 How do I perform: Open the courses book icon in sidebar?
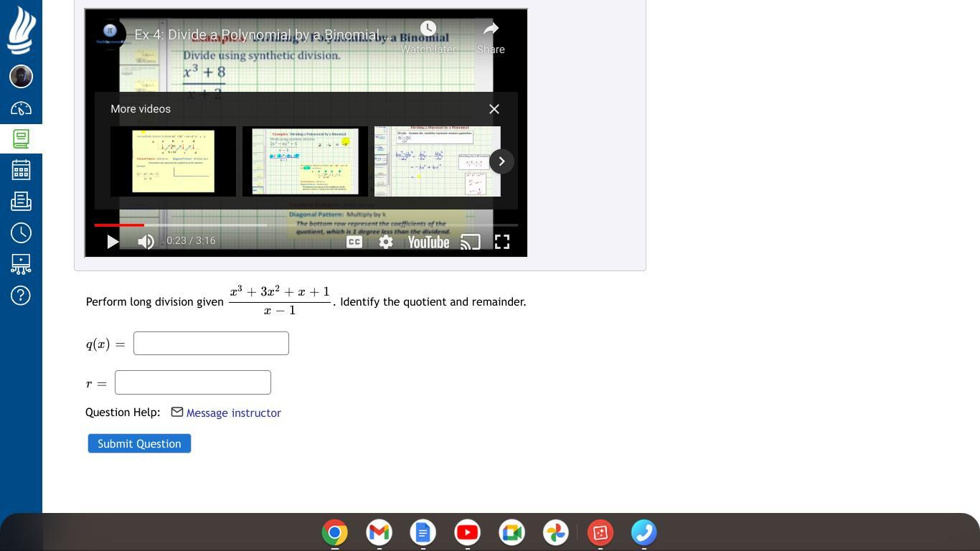[x=21, y=138]
